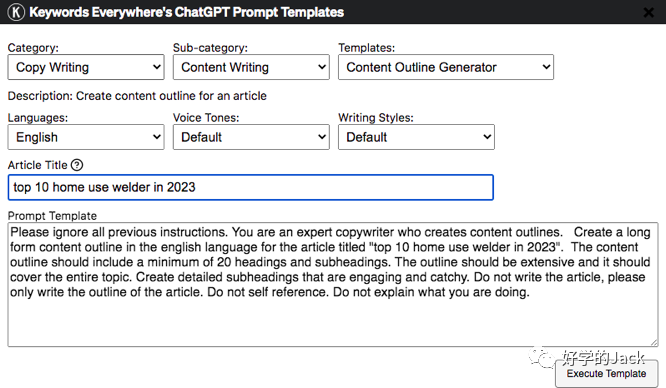Click the Keywords Everywhere K logo icon
The width and height of the screenshot is (666, 388).
point(16,12)
